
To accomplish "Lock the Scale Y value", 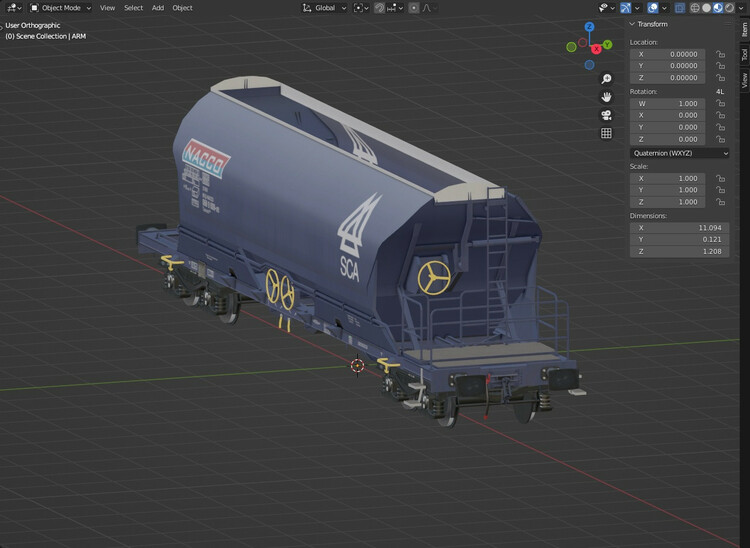I will pyautogui.click(x=720, y=190).
